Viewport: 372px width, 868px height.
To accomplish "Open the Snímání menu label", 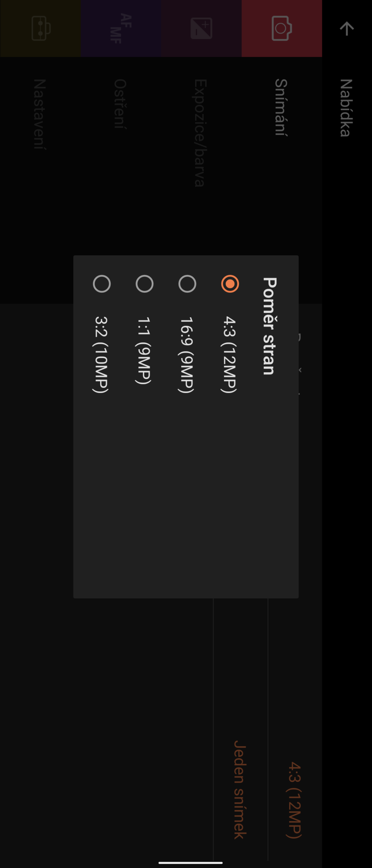I will 281,107.
